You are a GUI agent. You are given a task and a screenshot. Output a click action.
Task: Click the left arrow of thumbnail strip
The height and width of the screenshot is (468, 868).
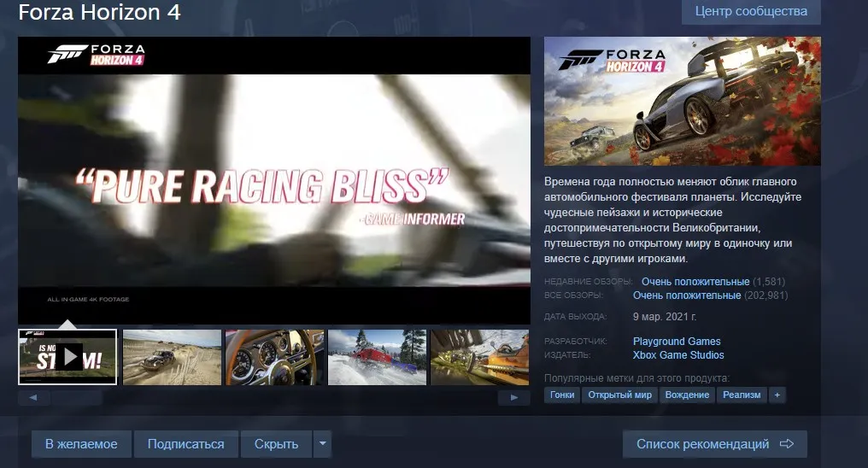tap(34, 398)
